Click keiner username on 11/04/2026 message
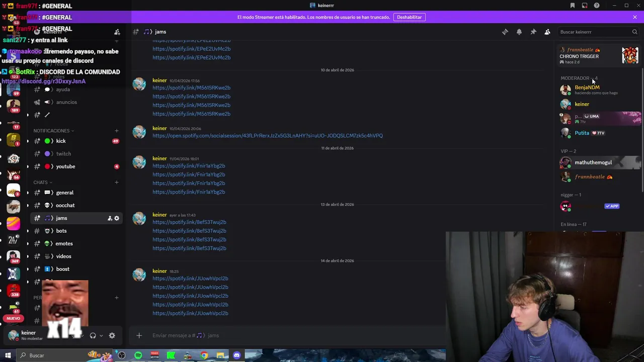 click(159, 158)
